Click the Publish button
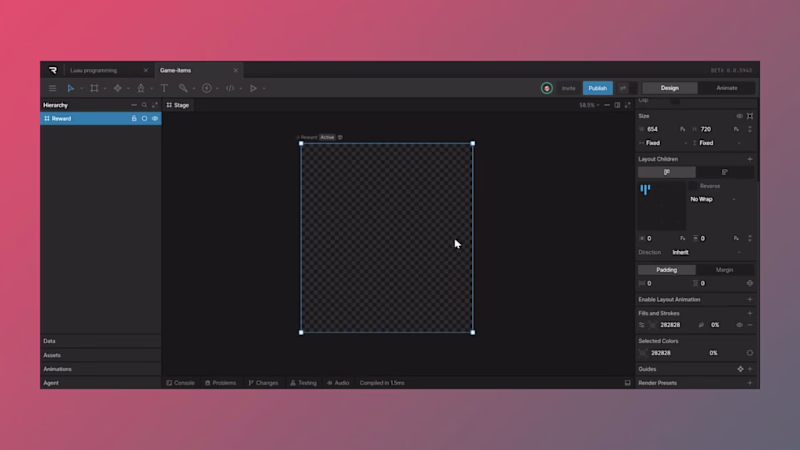Screen dimensions: 800x450 (597, 88)
